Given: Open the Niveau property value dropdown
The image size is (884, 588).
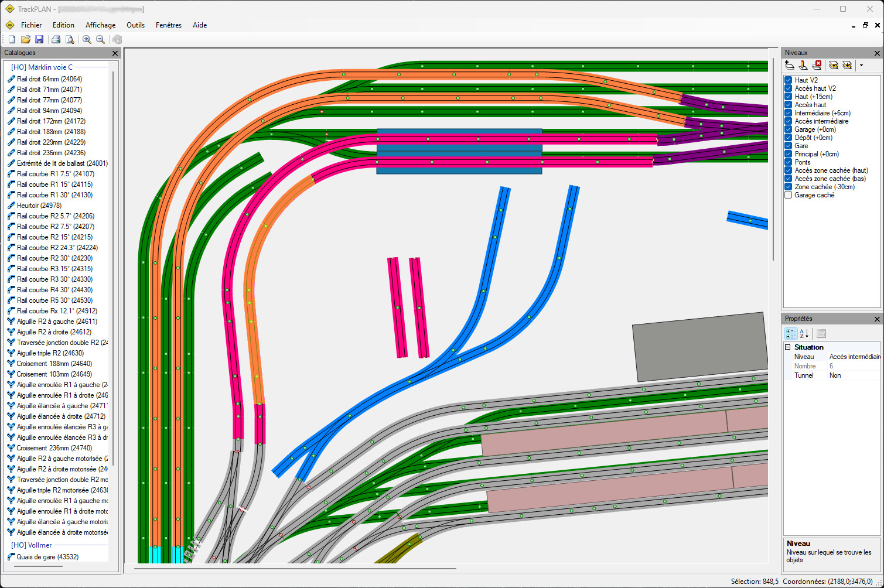Looking at the screenshot, I should pyautogui.click(x=854, y=357).
